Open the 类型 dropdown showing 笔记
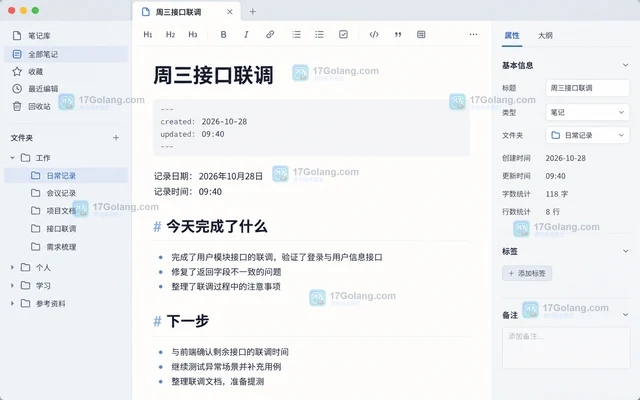Viewport: 640px width, 400px height. (x=587, y=112)
